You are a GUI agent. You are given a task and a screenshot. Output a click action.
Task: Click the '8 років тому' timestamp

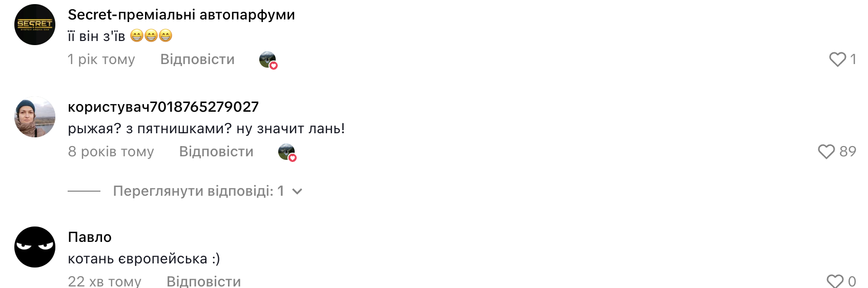[111, 152]
